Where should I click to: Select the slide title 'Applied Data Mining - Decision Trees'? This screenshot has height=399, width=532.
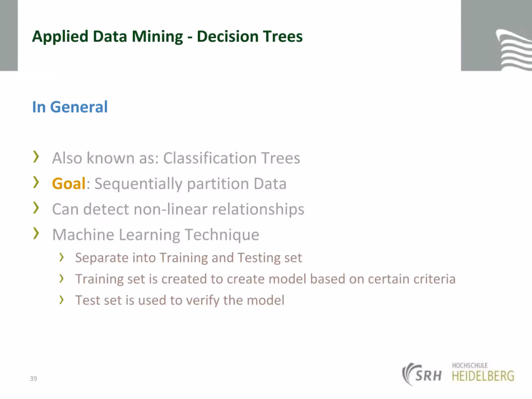(x=167, y=37)
